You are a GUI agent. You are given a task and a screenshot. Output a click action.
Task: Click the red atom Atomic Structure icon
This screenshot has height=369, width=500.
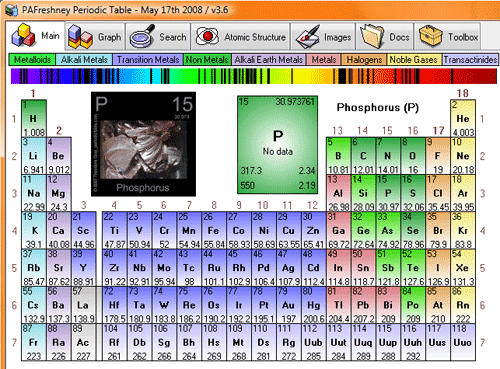pyautogui.click(x=207, y=36)
